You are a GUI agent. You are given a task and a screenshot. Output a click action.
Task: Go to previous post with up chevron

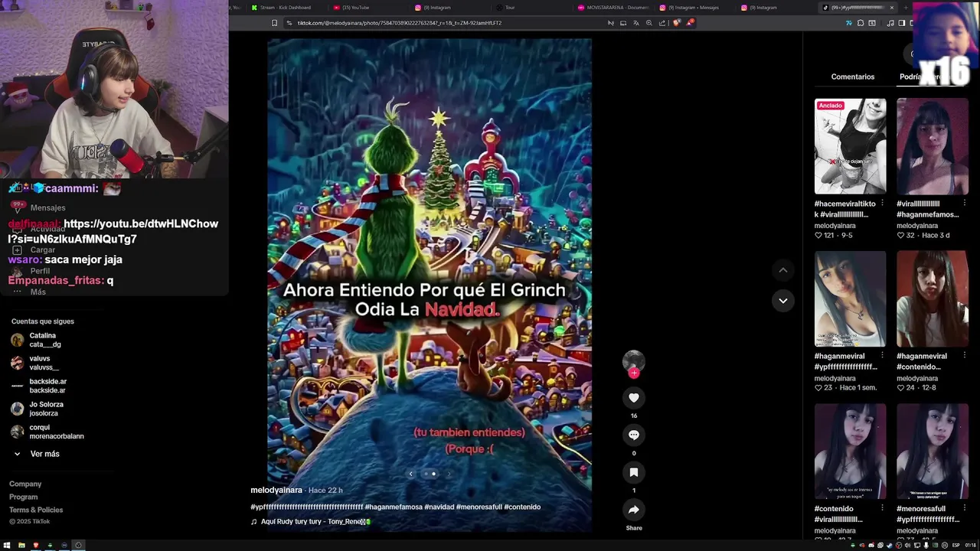click(782, 270)
